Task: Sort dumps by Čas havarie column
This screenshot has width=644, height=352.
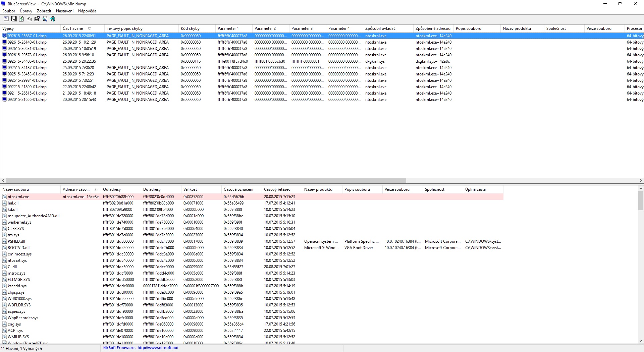Action: click(73, 28)
